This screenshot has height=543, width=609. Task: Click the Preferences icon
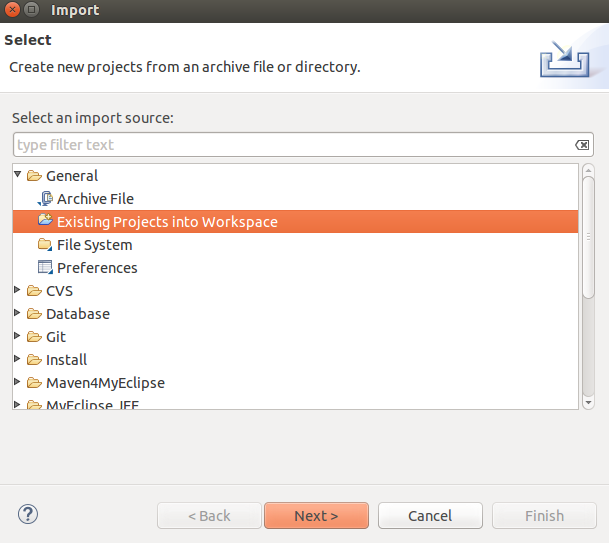pyautogui.click(x=44, y=268)
